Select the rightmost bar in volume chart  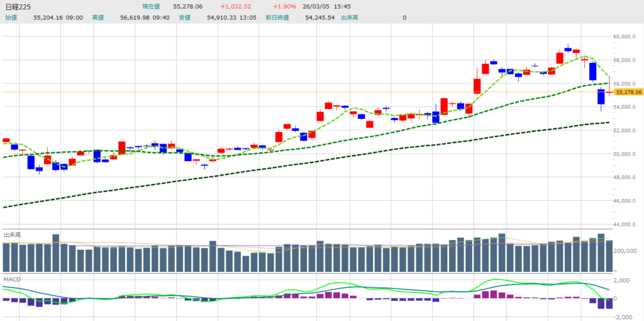(x=609, y=256)
